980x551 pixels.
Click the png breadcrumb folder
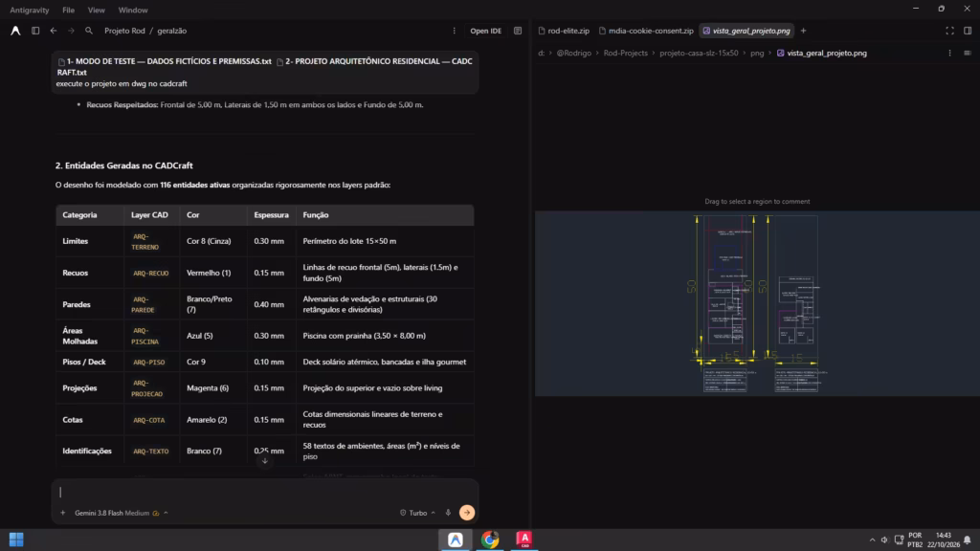pyautogui.click(x=757, y=54)
